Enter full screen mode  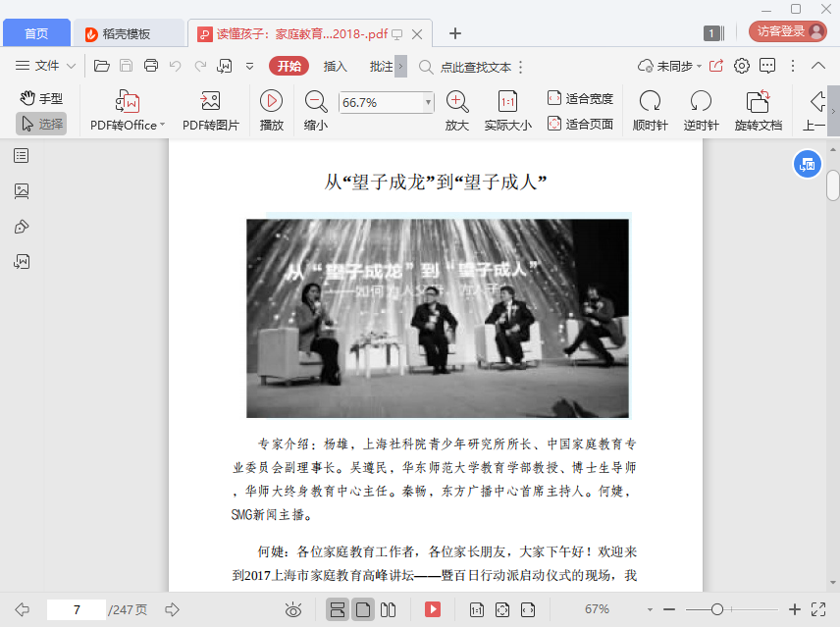[818, 609]
